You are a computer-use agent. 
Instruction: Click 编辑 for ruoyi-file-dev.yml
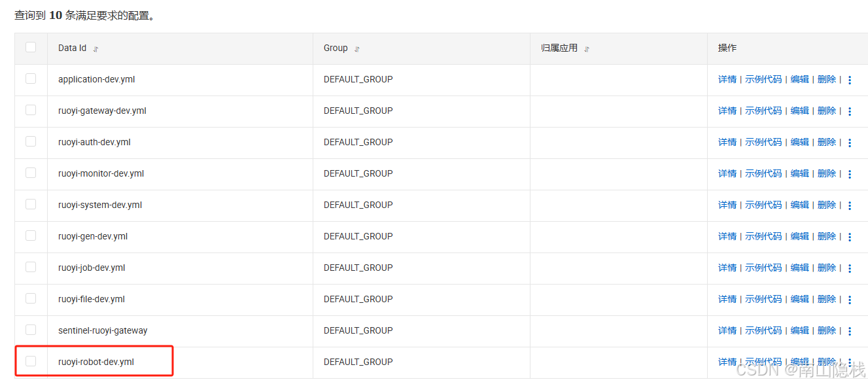coord(799,299)
